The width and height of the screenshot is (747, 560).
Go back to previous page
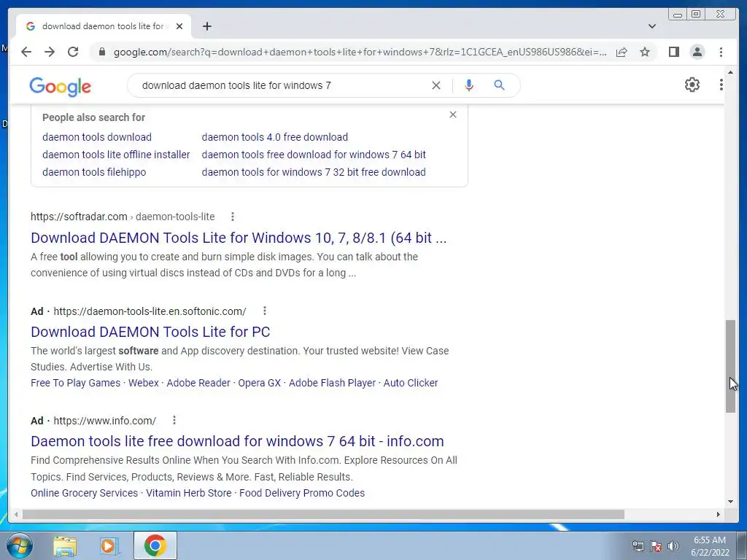coord(26,52)
